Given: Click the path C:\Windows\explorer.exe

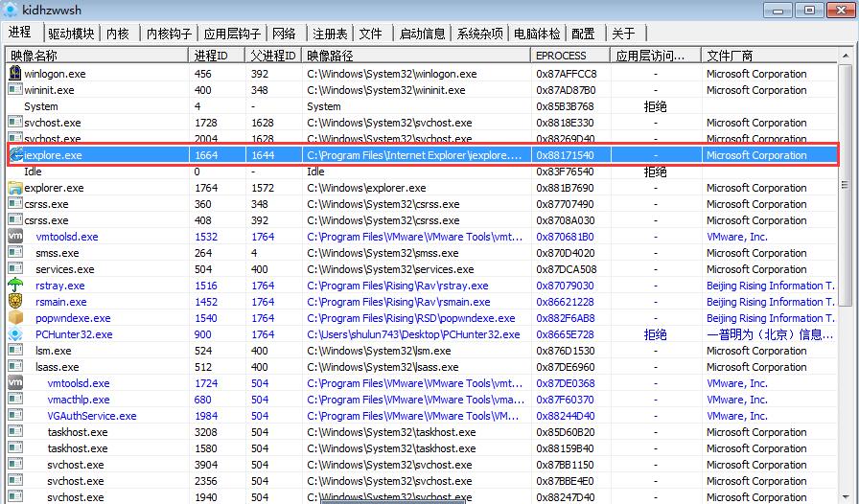Looking at the screenshot, I should 366,188.
